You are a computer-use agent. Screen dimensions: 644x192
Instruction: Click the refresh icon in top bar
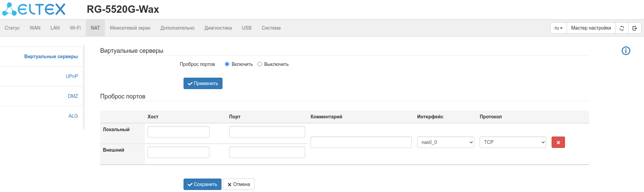pos(621,28)
